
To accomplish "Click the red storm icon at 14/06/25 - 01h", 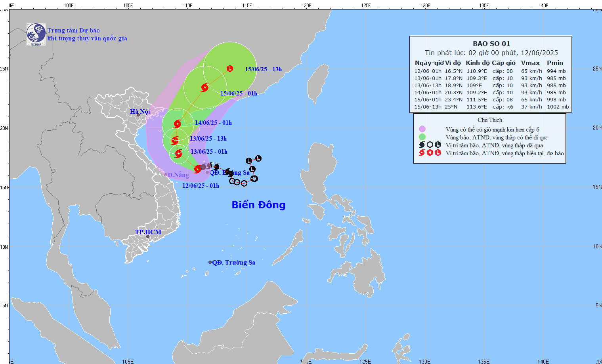I will (177, 124).
